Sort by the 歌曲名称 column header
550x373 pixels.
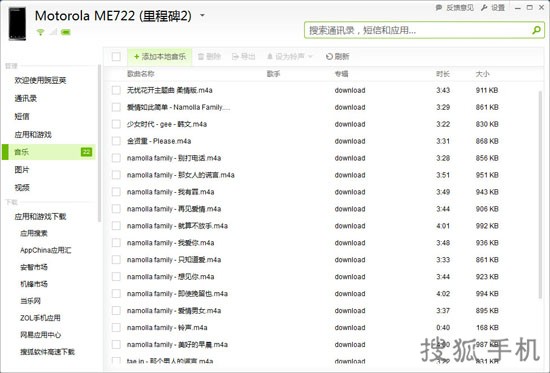tap(141, 74)
